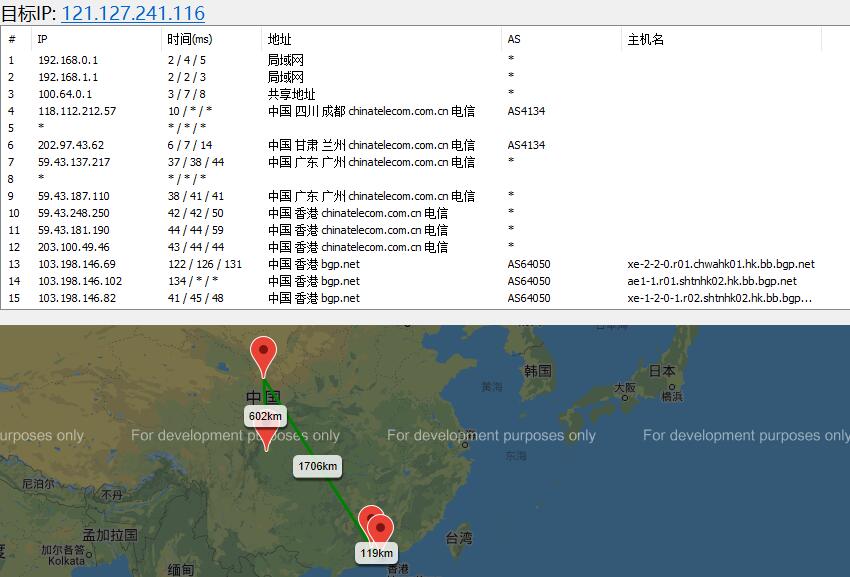Click the front red pin near Hong Kong
The width and height of the screenshot is (850, 577).
point(381,530)
